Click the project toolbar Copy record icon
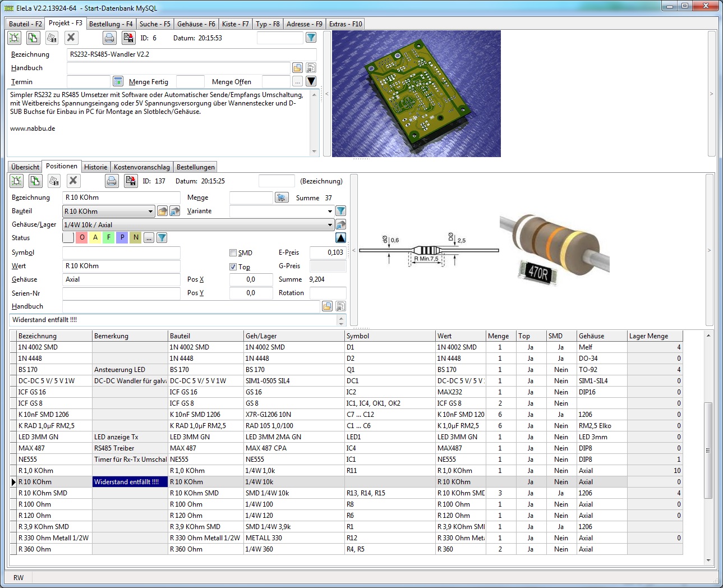 33,38
